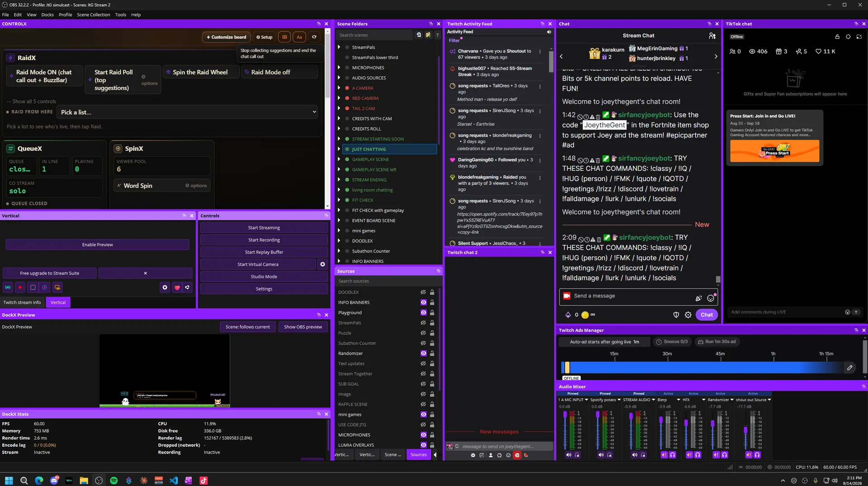The image size is (868, 486).
Task: Switch to the Sources tab
Action: tap(419, 455)
